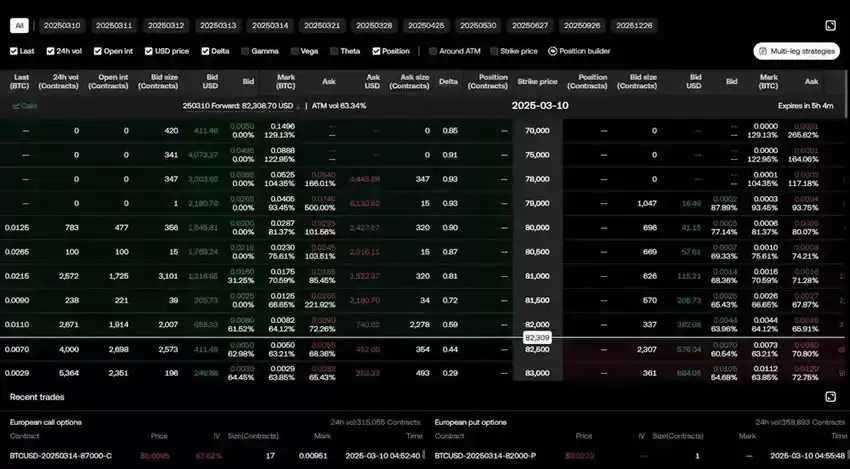Enable the Position builder option
The width and height of the screenshot is (850, 469).
coord(552,51)
